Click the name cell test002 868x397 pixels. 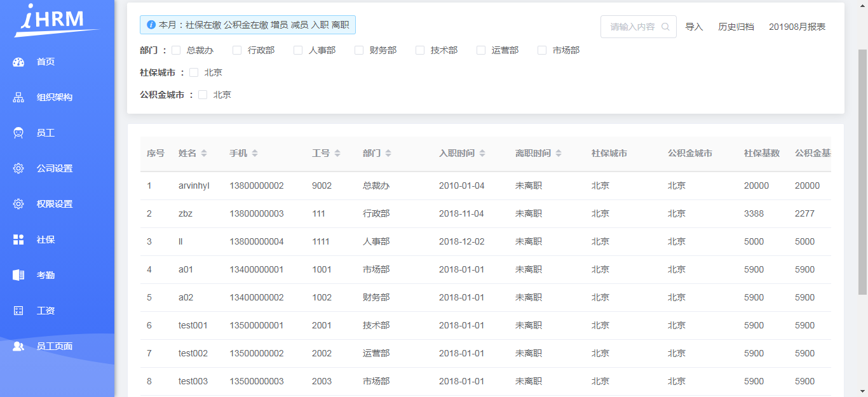[x=193, y=353]
